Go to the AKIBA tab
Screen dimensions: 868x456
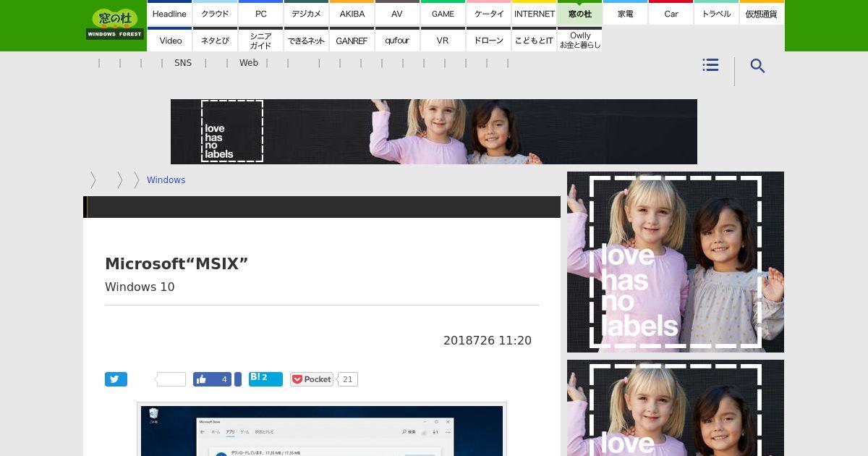352,13
